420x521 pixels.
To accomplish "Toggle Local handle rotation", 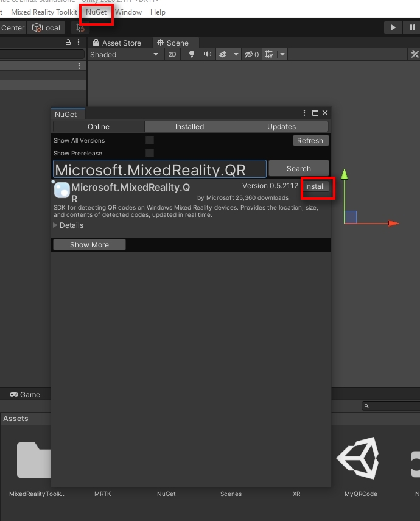I will point(46,28).
